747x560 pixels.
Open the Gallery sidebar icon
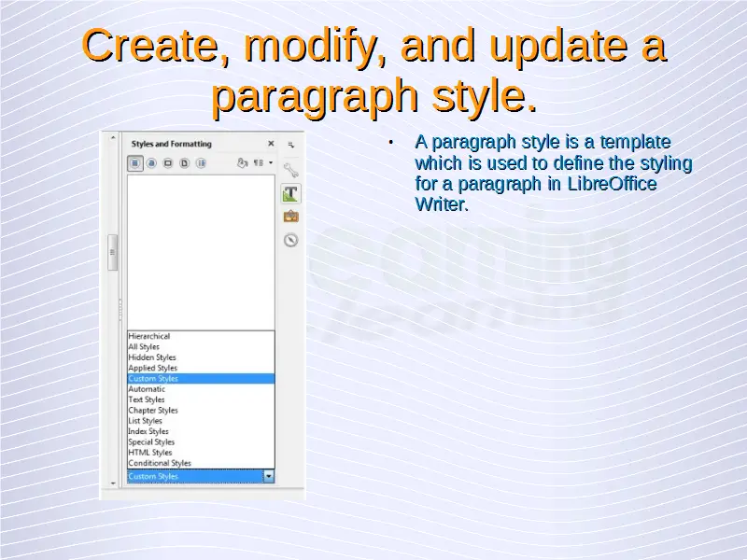290,217
